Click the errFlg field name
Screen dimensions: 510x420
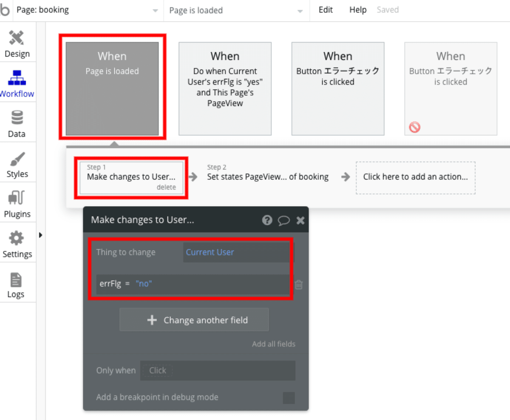(110, 284)
